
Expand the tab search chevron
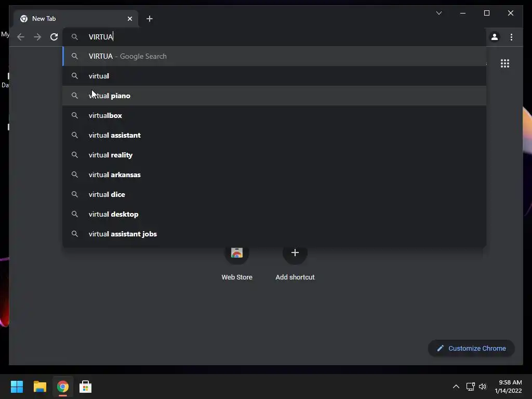coord(438,13)
